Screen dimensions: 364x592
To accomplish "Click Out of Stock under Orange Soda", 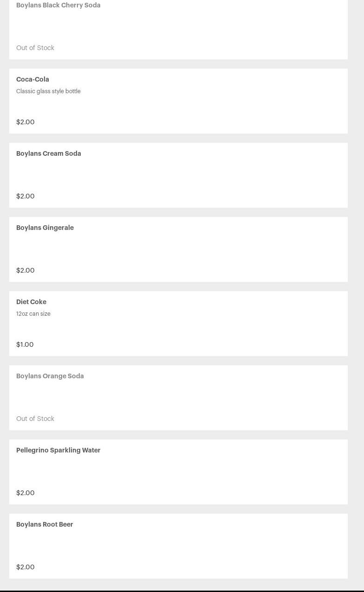I will [x=35, y=419].
